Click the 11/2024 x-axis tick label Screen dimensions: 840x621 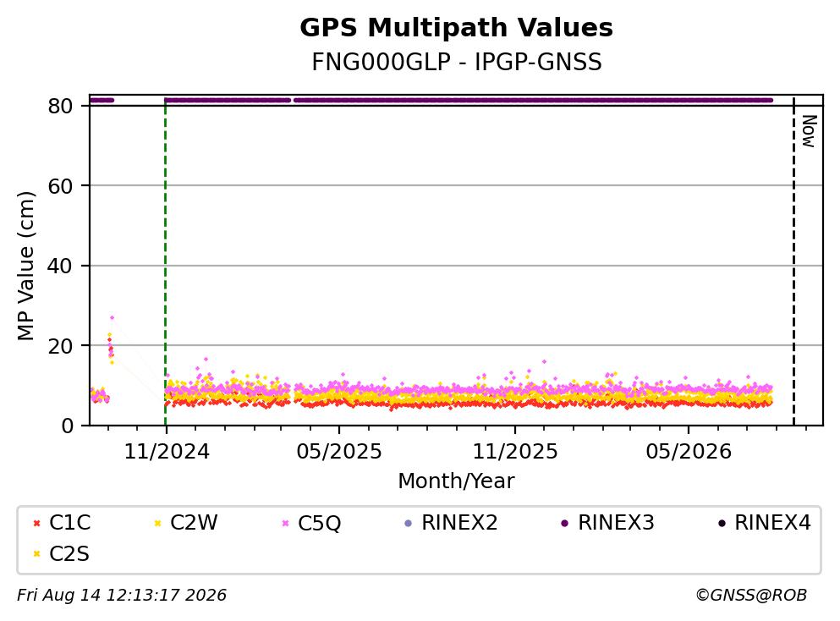(167, 452)
